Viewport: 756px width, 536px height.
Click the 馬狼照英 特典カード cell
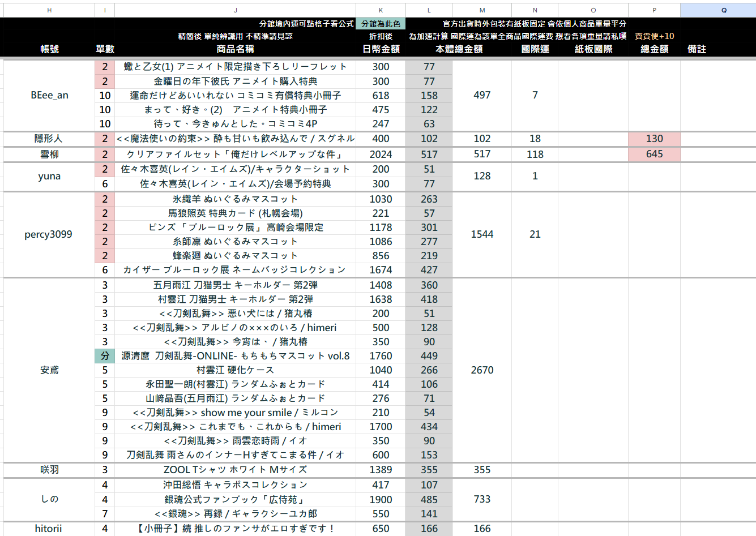pyautogui.click(x=235, y=213)
